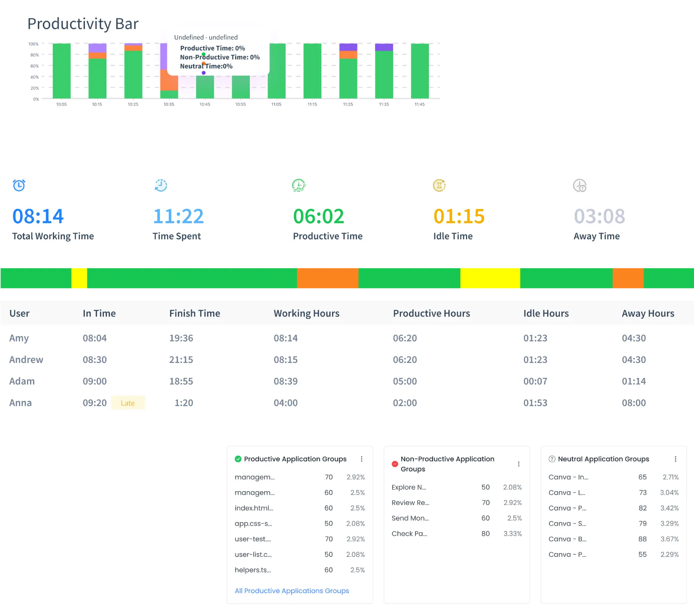Screen dimensions: 694x616
Task: Click red minus icon beside Non-Productive Application Groups
Action: (x=395, y=464)
